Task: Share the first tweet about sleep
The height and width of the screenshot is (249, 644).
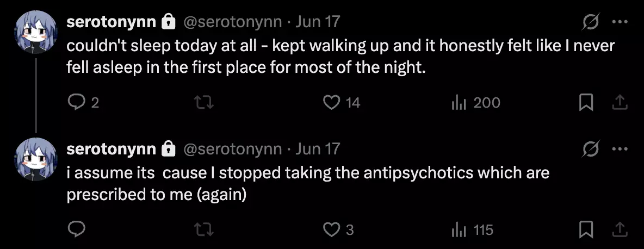Action: (620, 102)
